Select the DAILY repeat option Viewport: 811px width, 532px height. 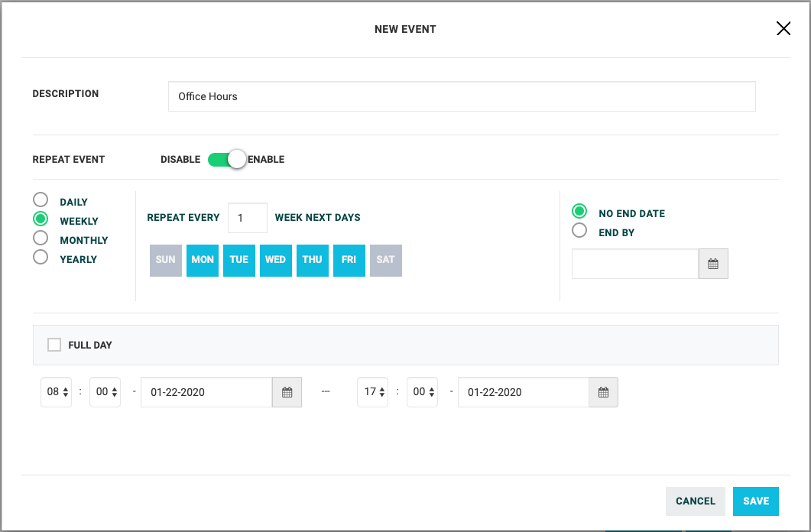coord(41,199)
